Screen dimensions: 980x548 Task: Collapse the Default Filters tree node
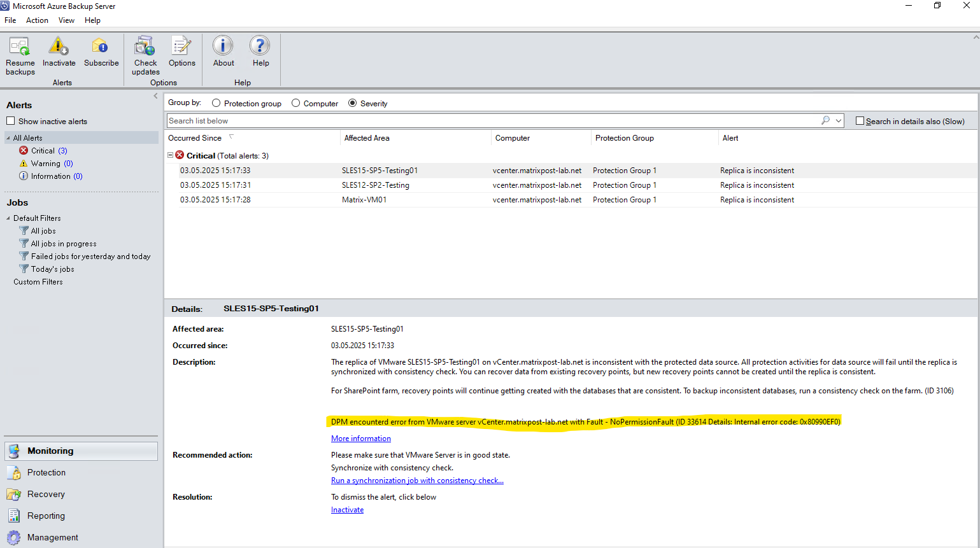(8, 218)
